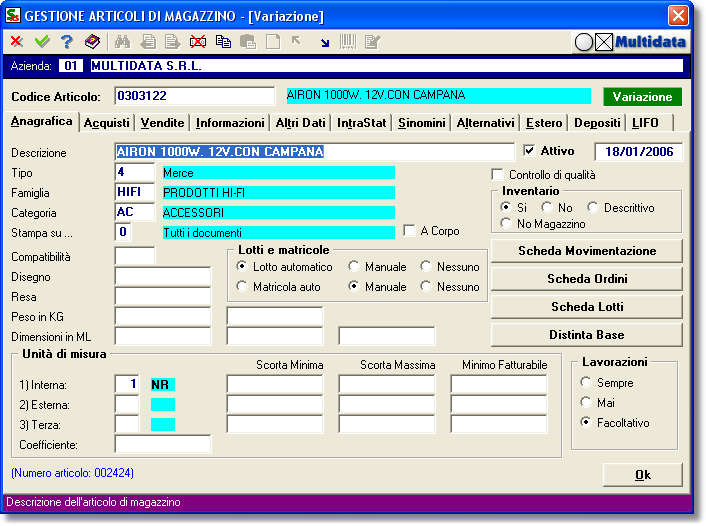Click the Categoria code field AC
706x526 pixels.
tap(135, 212)
